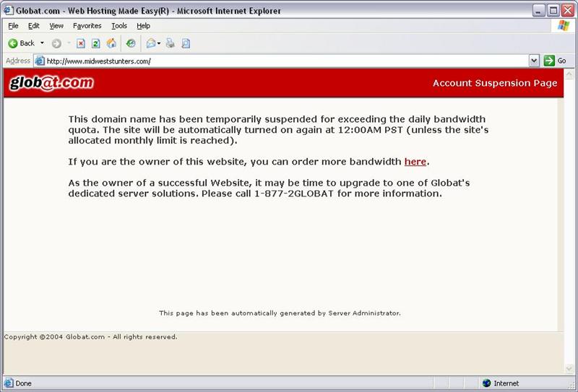This screenshot has width=578, height=392.
Task: Print the page using printer icon
Action: click(x=171, y=43)
